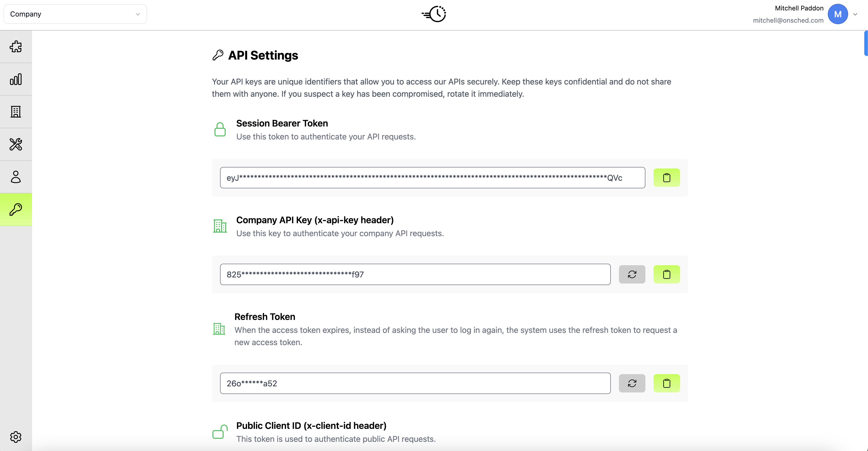Select the key API settings sidebar icon
868x451 pixels.
pyautogui.click(x=16, y=209)
